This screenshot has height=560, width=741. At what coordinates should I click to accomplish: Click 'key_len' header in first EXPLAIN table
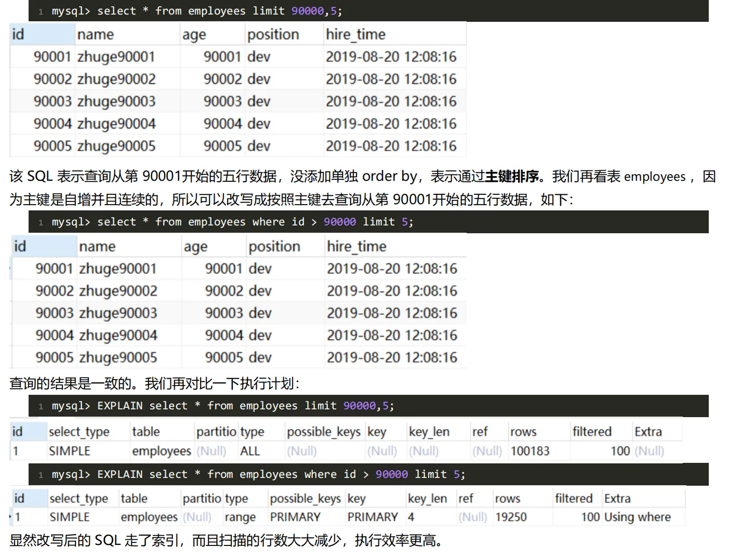429,432
